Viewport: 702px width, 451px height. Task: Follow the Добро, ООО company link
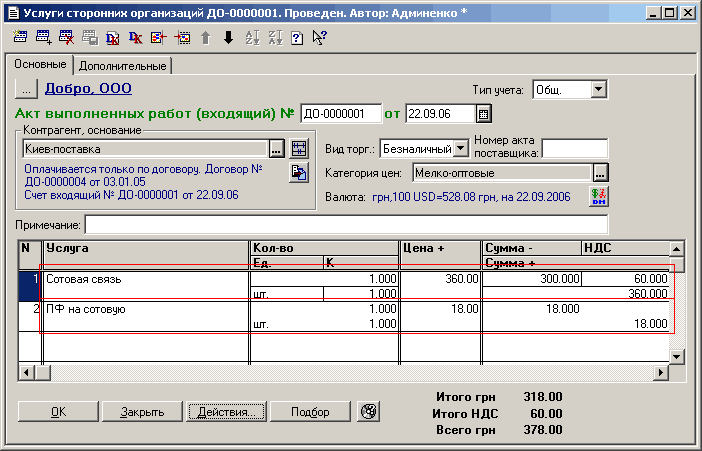pyautogui.click(x=88, y=89)
